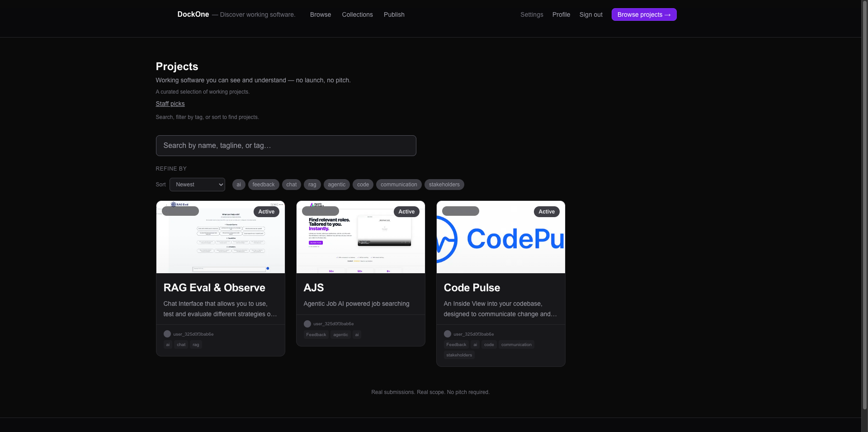Open the Newest sort dropdown
Screen dimensions: 868x432
(x=197, y=185)
